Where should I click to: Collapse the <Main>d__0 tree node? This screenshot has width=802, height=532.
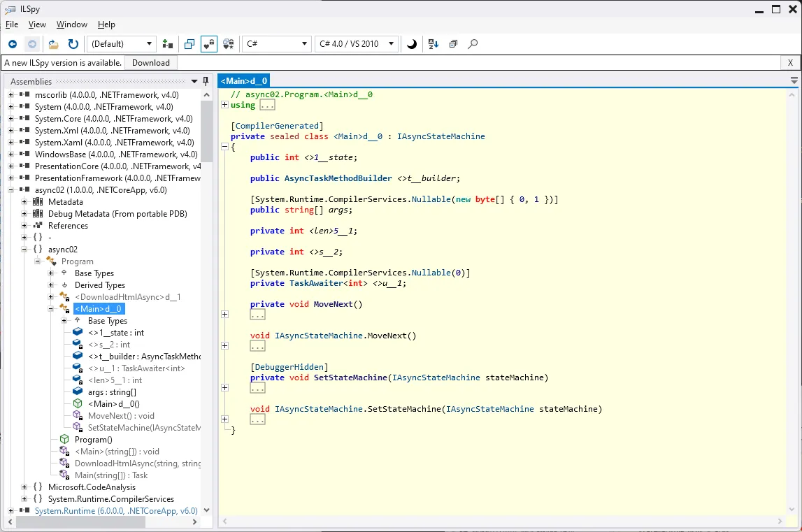tap(50, 308)
